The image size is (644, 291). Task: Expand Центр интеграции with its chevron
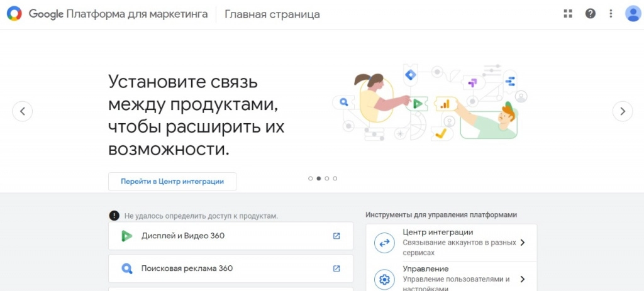[523, 243]
